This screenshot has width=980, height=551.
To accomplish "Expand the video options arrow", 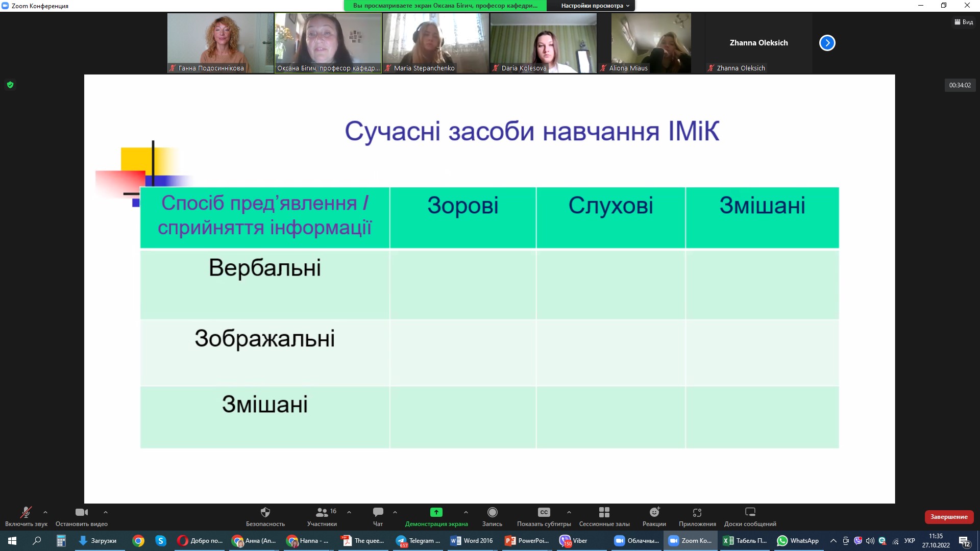I will coord(106,512).
